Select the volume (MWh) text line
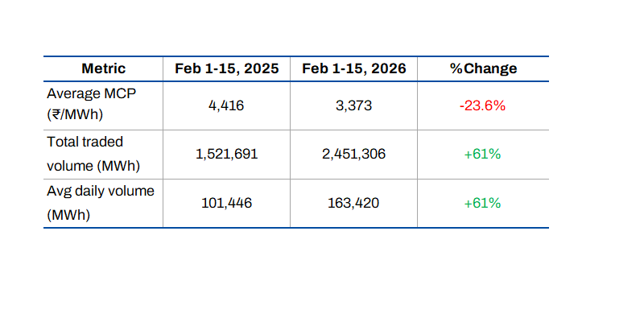The image size is (644, 322). click(x=93, y=166)
